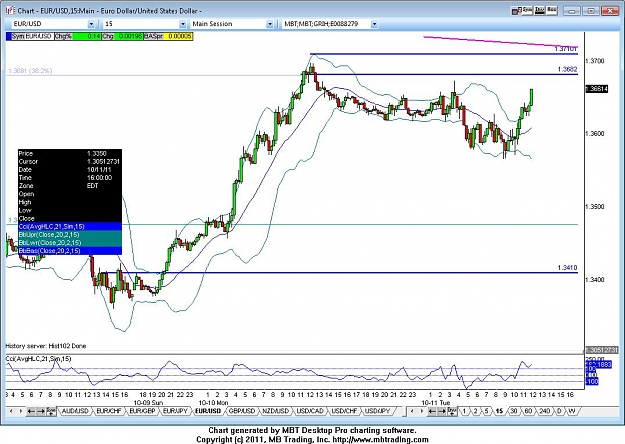Click History server Hist102 Done status text
The width and height of the screenshot is (625, 444).
click(x=46, y=346)
